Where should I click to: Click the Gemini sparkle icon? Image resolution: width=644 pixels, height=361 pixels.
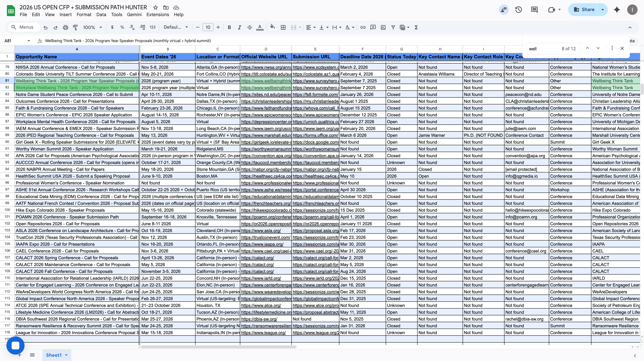point(617,9)
